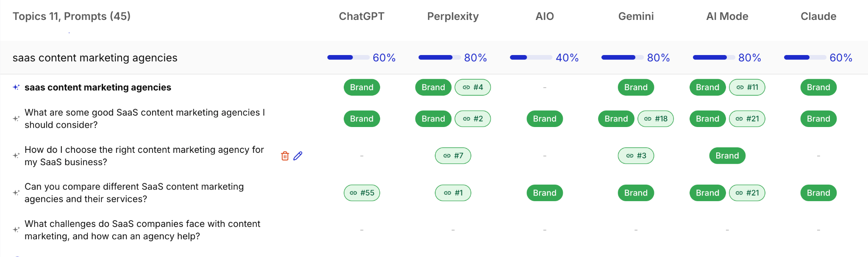Open Gemini link badge #3

(x=636, y=156)
